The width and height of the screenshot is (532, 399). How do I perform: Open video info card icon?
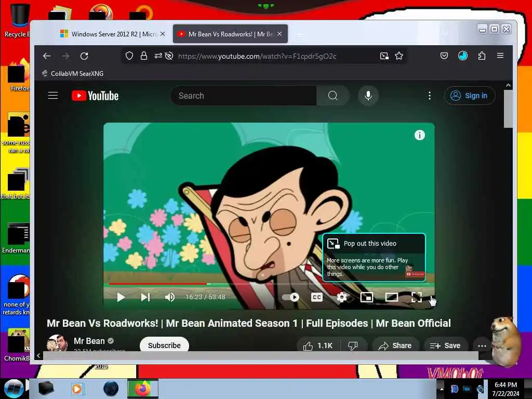[420, 135]
